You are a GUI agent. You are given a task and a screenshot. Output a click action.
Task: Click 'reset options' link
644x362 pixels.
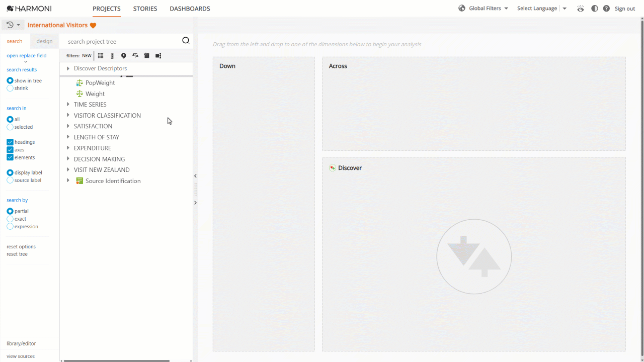[21, 246]
